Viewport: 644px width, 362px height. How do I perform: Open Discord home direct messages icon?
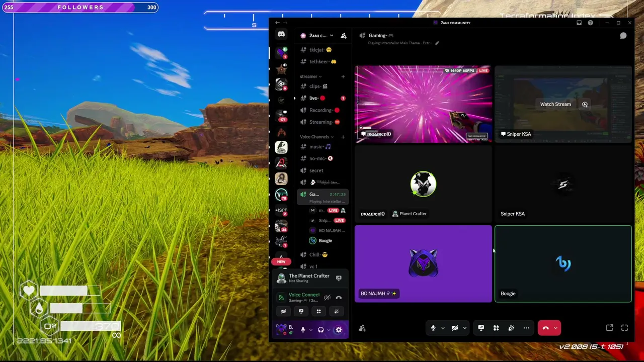[x=281, y=34]
